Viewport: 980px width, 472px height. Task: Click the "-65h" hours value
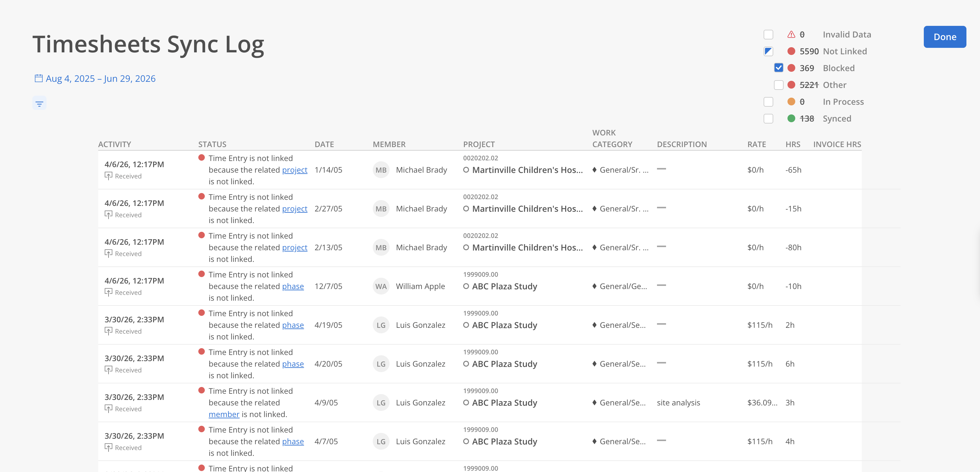pyautogui.click(x=793, y=170)
